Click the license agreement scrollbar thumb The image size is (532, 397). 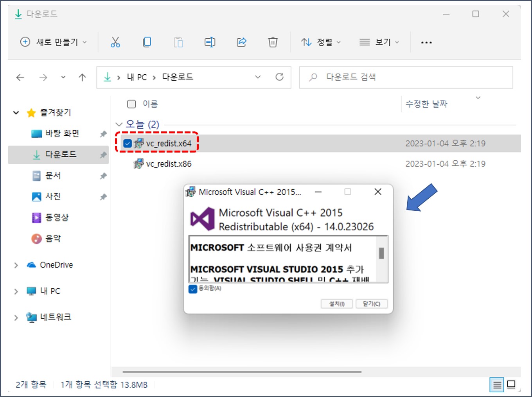381,253
